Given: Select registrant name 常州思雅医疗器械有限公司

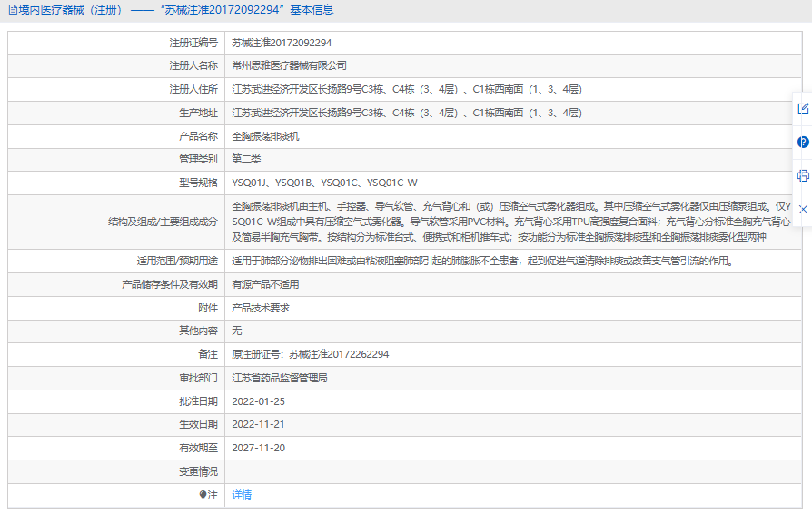Looking at the screenshot, I should tap(289, 65).
